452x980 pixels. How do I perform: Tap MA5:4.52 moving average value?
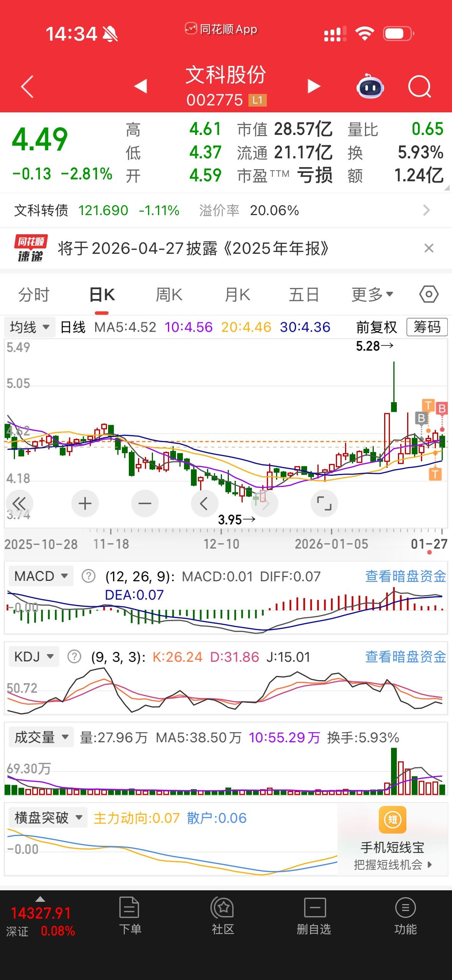click(125, 327)
